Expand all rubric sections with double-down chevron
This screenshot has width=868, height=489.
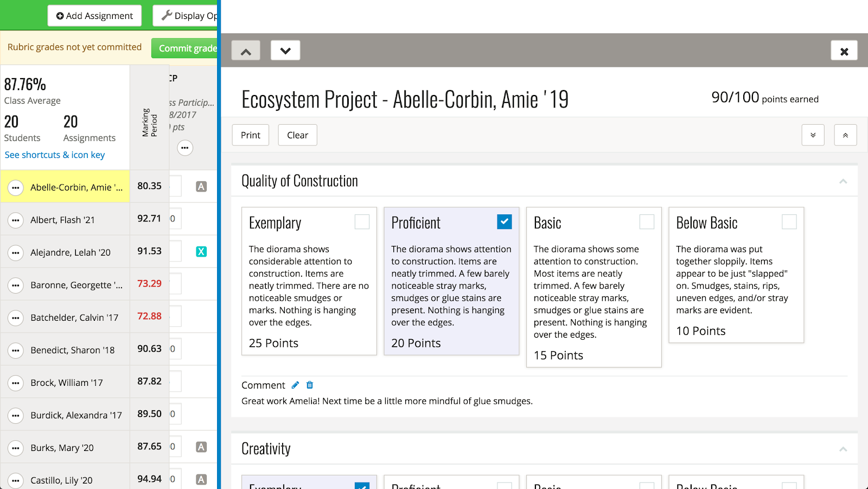coord(813,135)
